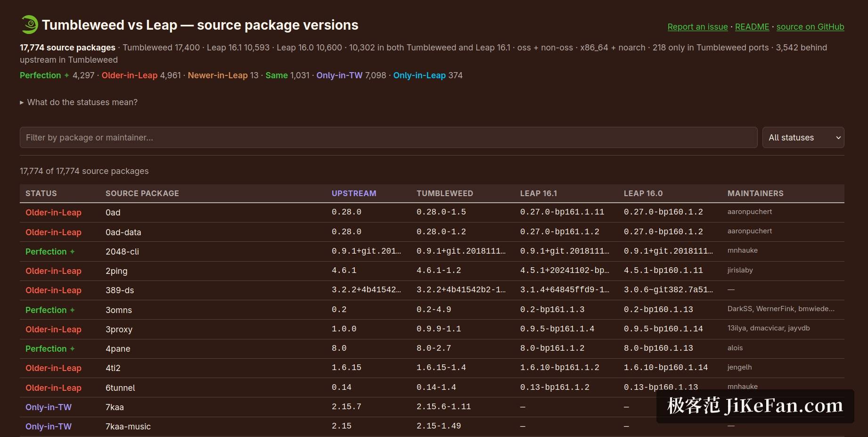Select the 7kaa-music package name
This screenshot has width=868, height=437.
128,427
